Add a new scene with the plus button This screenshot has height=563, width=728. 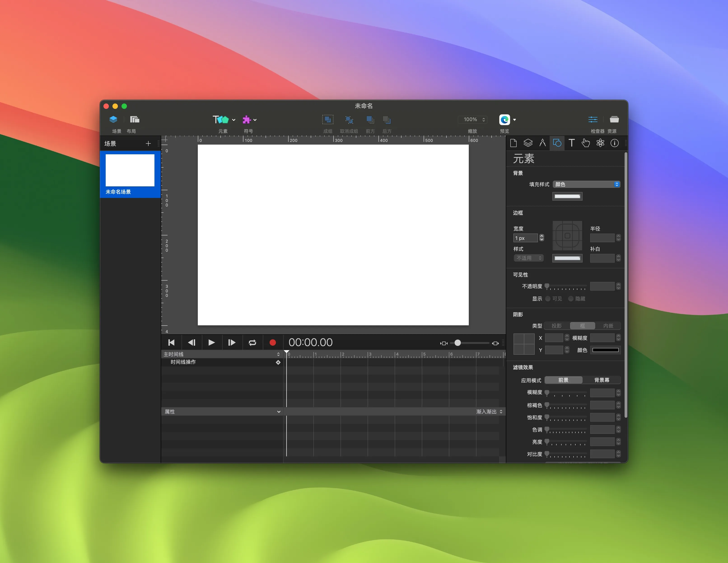149,143
